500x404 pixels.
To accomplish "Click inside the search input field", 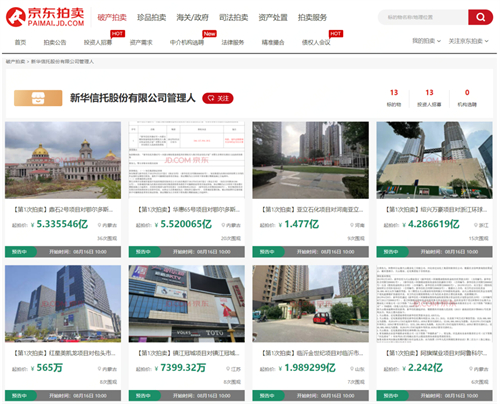I will pos(423,17).
